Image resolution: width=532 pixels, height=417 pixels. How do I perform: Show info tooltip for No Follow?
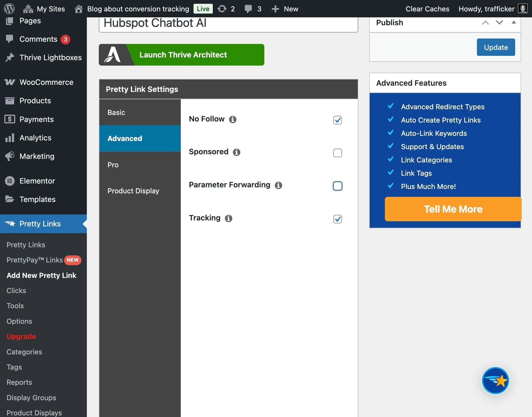point(233,119)
